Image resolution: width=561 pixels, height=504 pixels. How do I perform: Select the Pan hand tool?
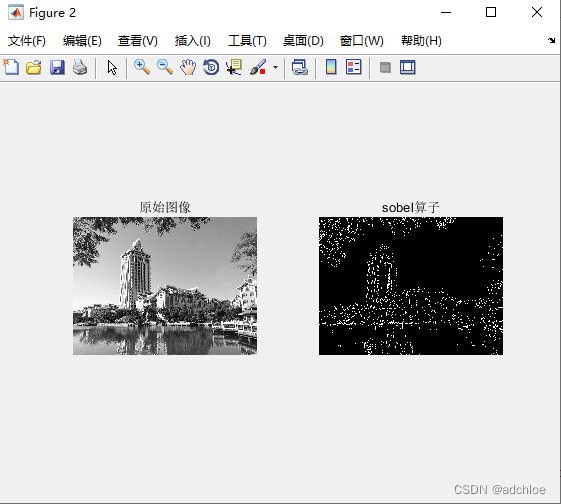188,67
